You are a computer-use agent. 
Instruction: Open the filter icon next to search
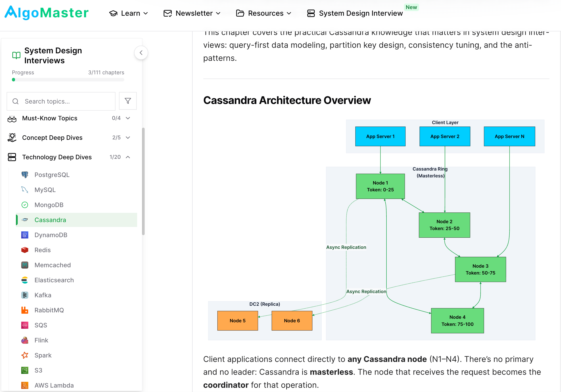coord(128,101)
